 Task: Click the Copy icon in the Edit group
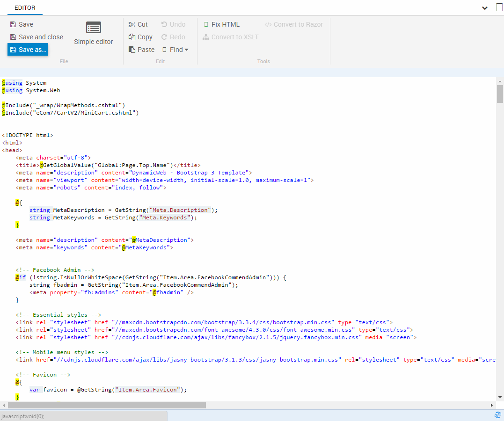coord(132,37)
